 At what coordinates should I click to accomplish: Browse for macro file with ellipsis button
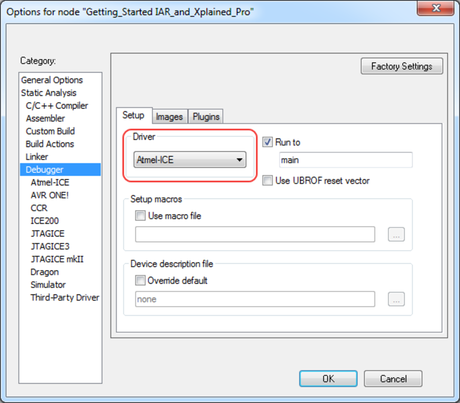396,234
